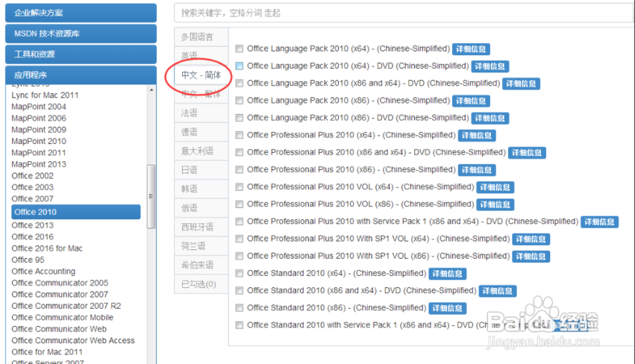Open Office 2016 entry
The width and height of the screenshot is (635, 364).
[x=32, y=236]
